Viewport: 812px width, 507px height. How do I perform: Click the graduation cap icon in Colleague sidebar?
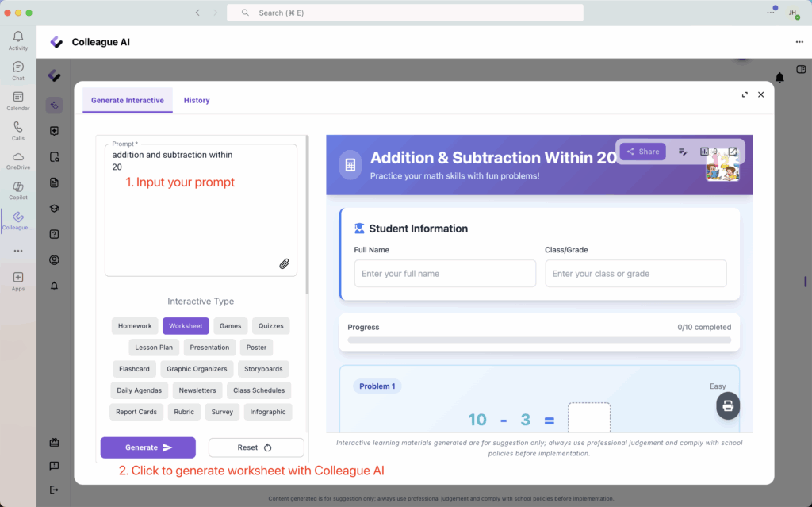point(54,209)
